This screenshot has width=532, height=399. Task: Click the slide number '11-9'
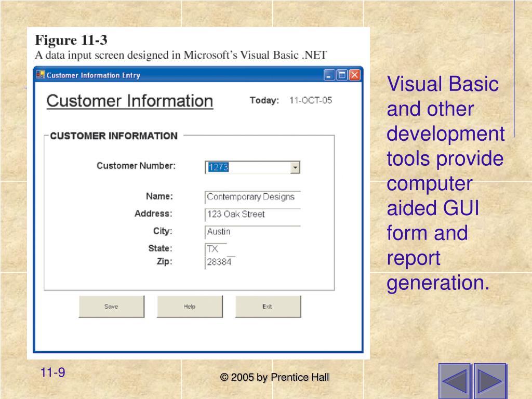point(52,373)
